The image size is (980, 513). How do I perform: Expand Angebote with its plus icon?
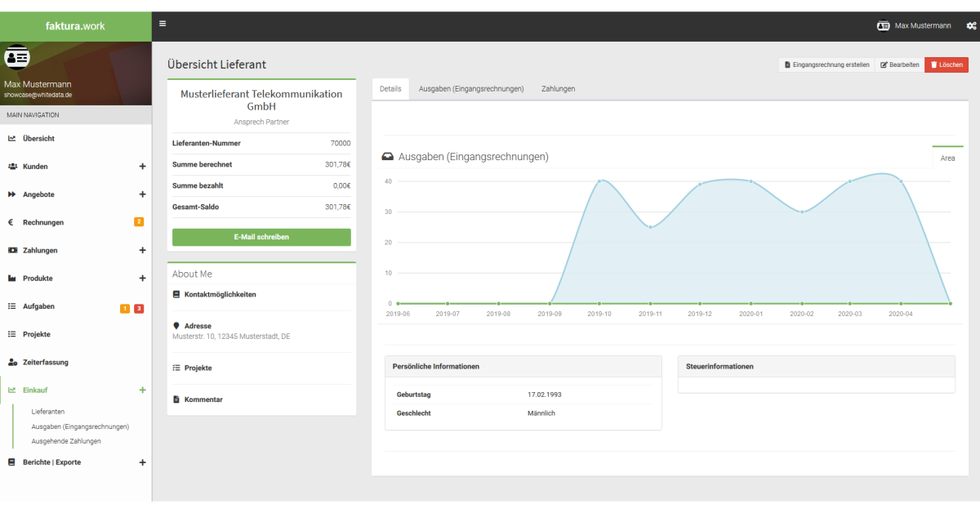pos(142,194)
